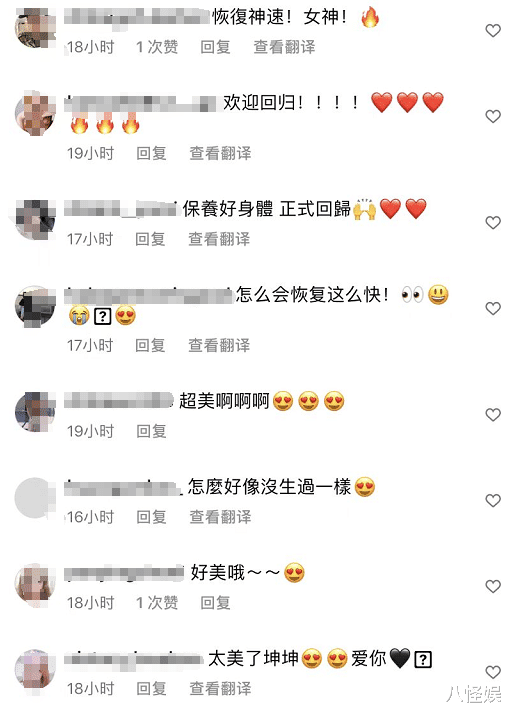View translation of 恢復神速 comment

pos(284,47)
